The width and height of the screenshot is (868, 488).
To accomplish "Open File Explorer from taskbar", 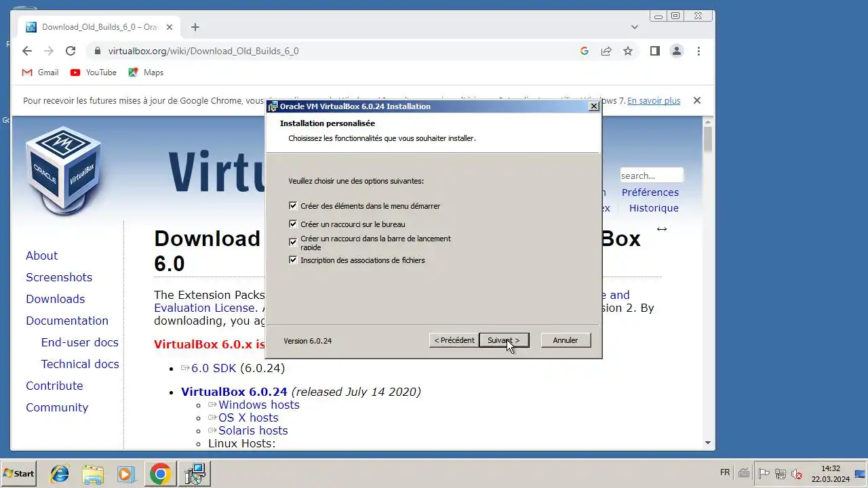I will click(93, 474).
